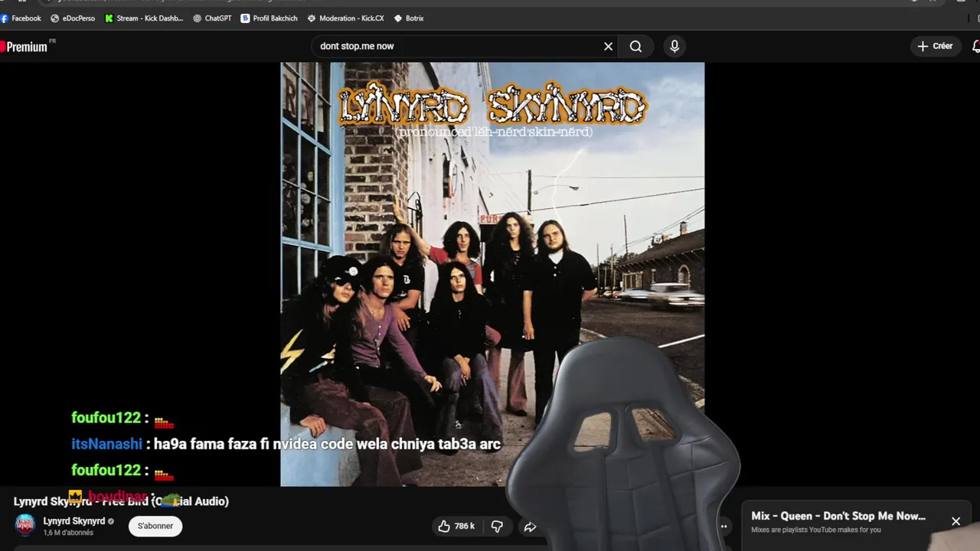Click the share arrow icon
The width and height of the screenshot is (980, 551).
(530, 527)
